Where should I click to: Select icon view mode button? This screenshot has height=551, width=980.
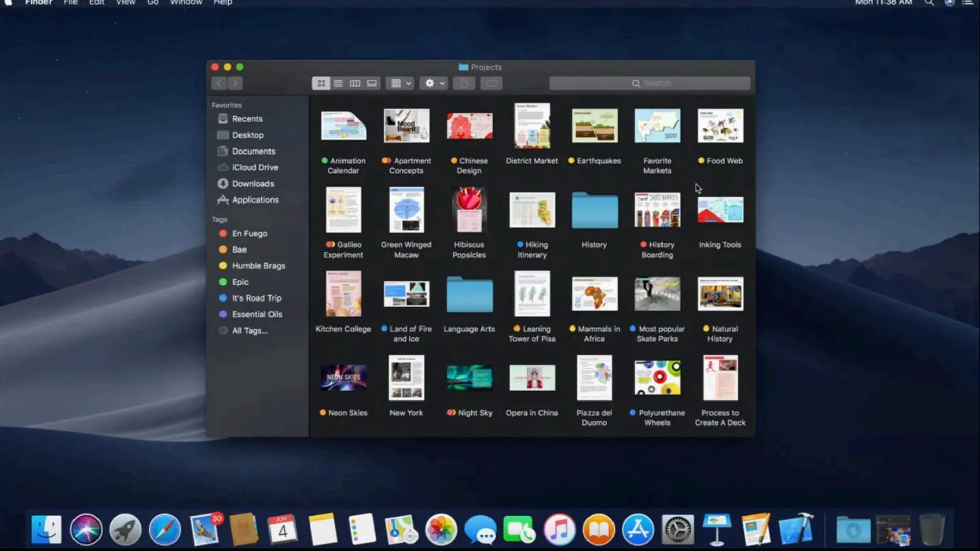coord(321,83)
